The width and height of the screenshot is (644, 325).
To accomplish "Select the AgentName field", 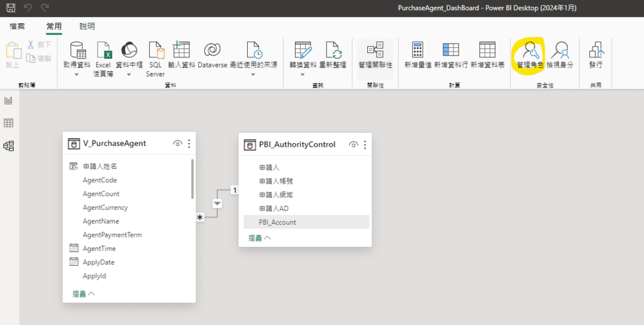I will [x=101, y=221].
